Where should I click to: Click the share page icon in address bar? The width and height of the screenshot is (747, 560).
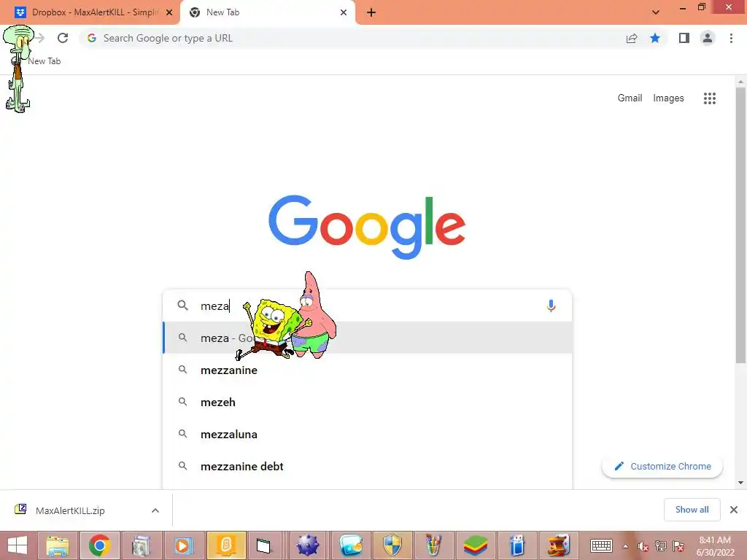632,38
